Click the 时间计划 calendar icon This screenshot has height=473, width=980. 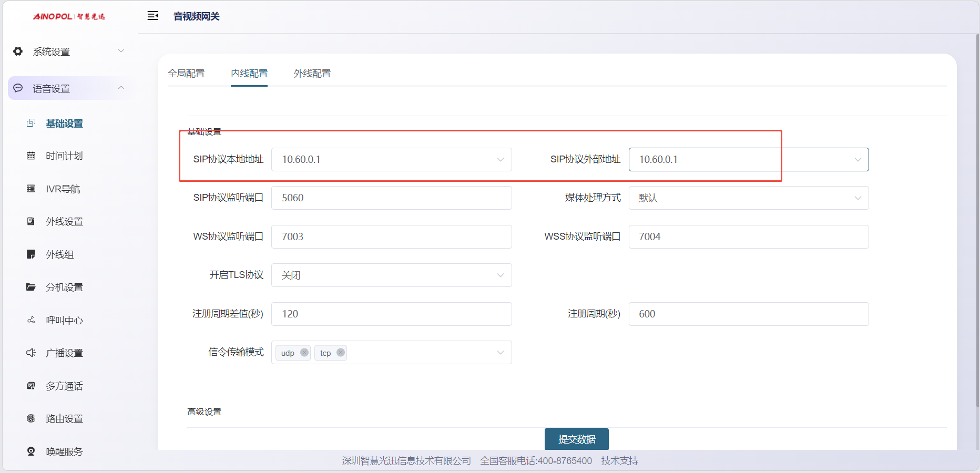pos(31,156)
